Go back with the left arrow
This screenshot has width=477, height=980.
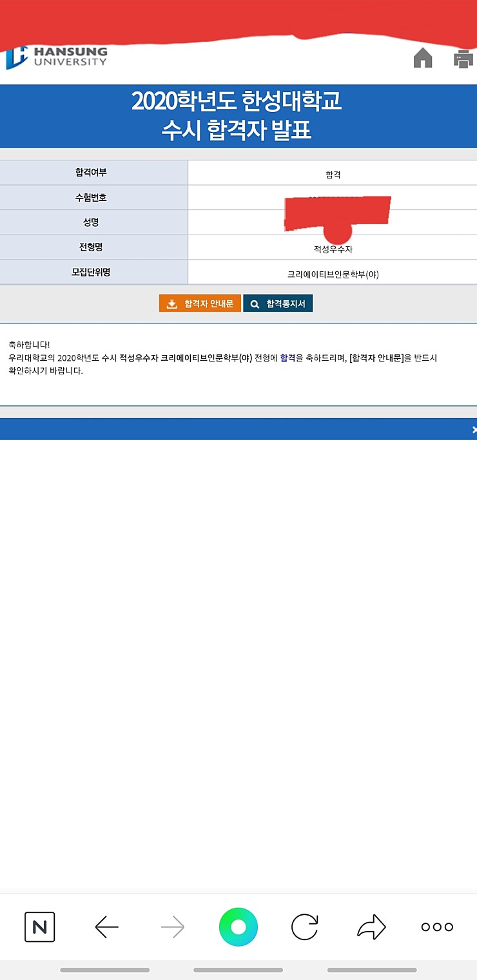[x=107, y=927]
